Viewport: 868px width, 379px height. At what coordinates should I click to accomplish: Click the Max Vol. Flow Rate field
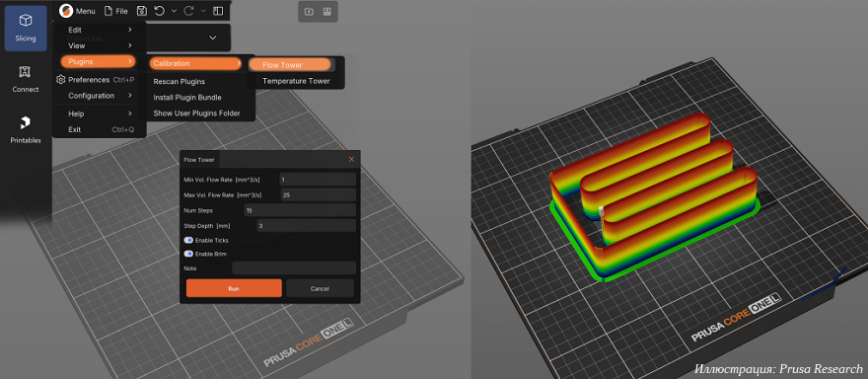click(319, 195)
